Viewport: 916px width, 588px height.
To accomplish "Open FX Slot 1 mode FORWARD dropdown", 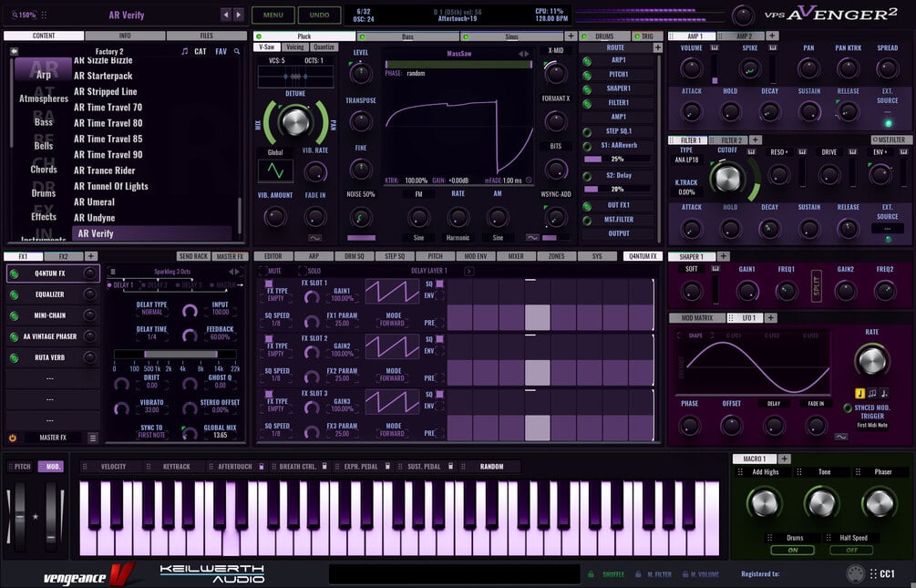I will point(393,324).
